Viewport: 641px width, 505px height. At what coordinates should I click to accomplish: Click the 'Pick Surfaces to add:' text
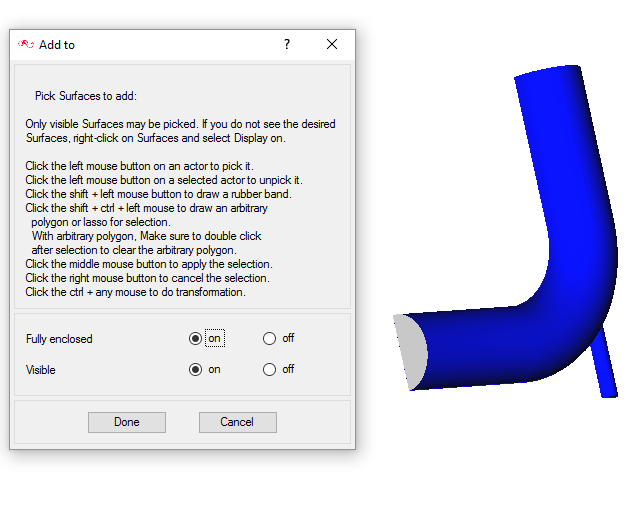tap(86, 96)
